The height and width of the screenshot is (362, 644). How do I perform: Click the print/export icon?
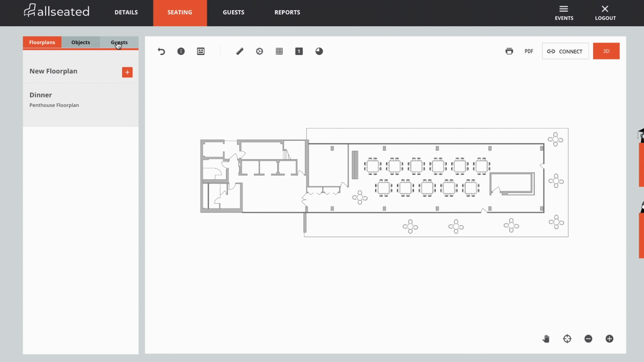(509, 51)
